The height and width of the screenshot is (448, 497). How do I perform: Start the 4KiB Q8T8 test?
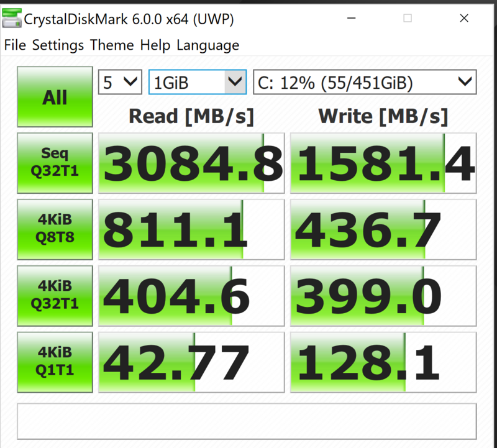point(55,229)
